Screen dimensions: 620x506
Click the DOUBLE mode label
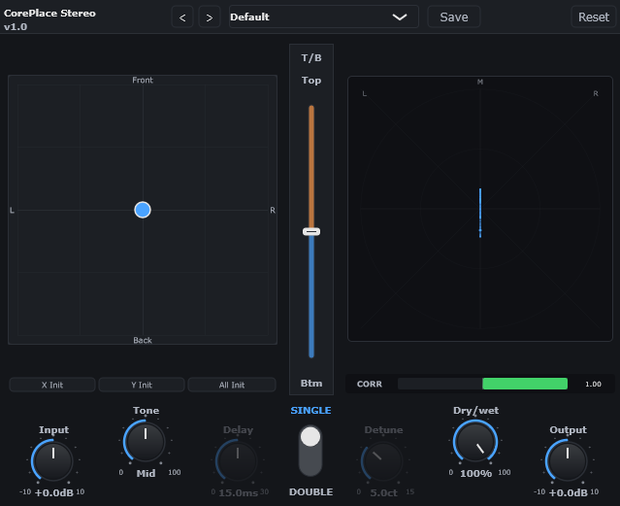[311, 492]
